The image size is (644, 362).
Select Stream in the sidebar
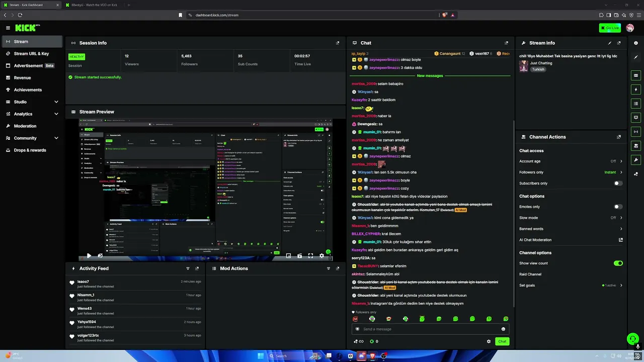[x=33, y=42]
